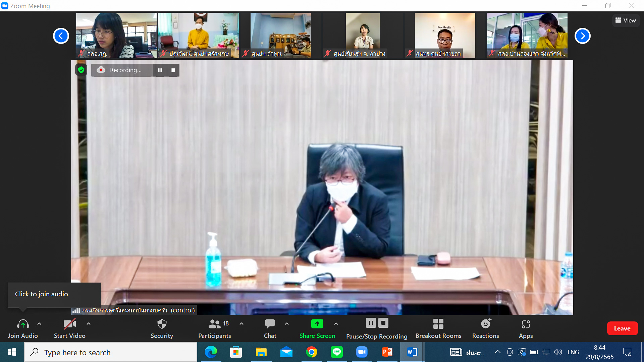This screenshot has width=644, height=362.
Task: Open the volume speaker tray icon
Action: pyautogui.click(x=558, y=352)
